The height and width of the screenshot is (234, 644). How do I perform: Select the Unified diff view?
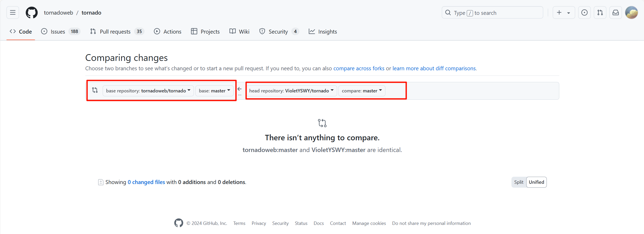coord(536,182)
